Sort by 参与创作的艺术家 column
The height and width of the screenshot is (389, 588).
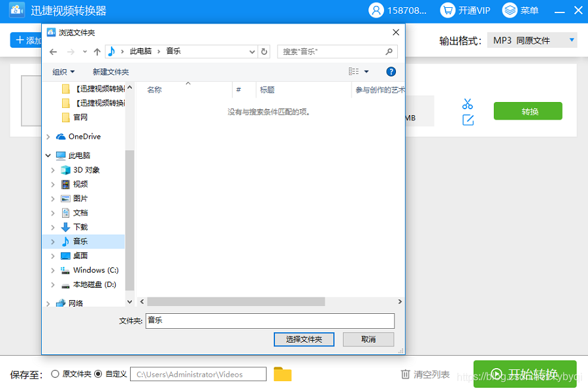click(379, 90)
